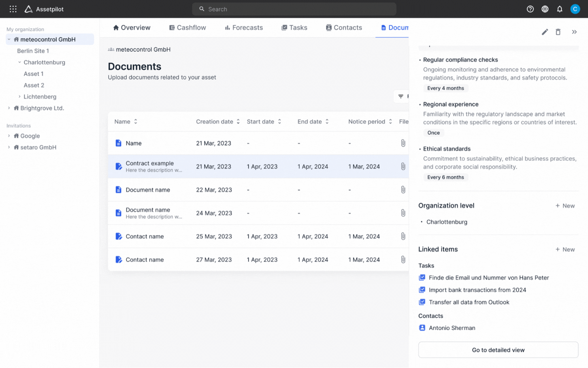The image size is (588, 368).
Task: Open the language globe icon
Action: click(545, 9)
